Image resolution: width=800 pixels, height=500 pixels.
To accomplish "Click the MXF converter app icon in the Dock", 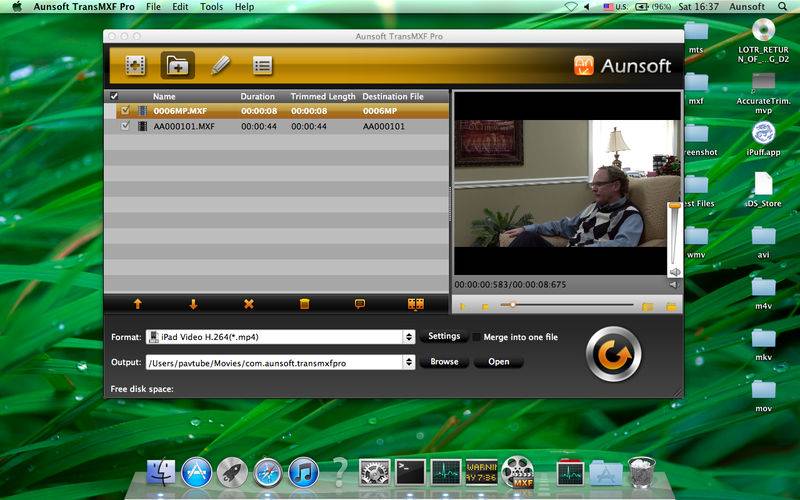I will pos(517,472).
